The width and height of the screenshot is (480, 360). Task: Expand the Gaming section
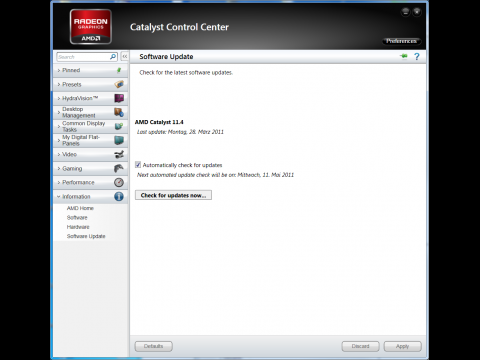[x=90, y=168]
